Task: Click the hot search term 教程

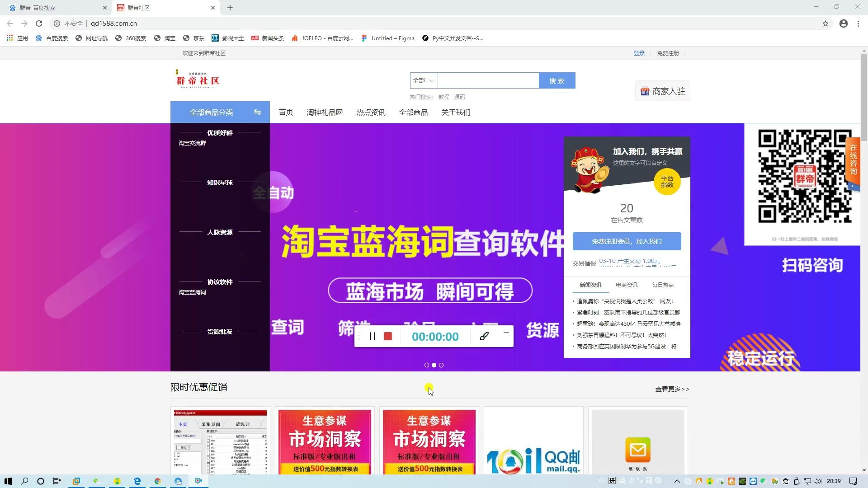Action: pyautogui.click(x=444, y=97)
